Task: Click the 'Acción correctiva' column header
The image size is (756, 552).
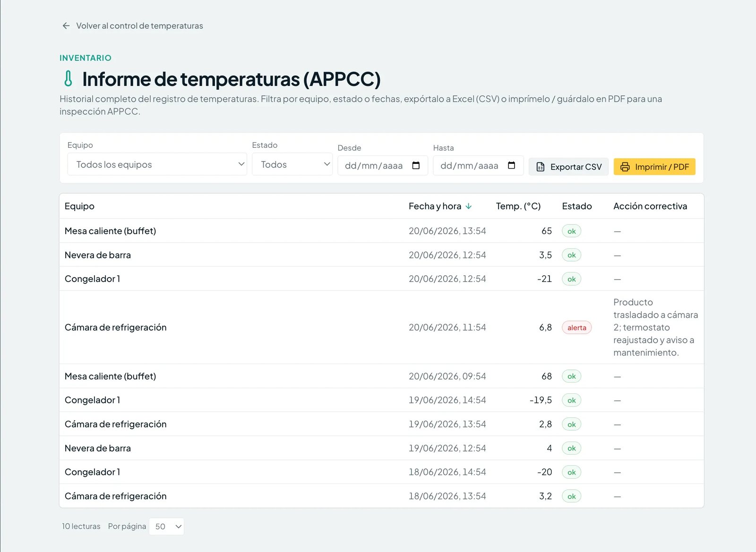Action: [650, 206]
